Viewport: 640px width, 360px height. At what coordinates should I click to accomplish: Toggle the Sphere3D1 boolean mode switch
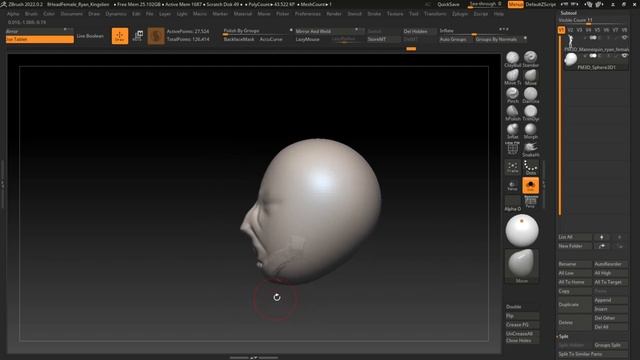pyautogui.click(x=593, y=56)
